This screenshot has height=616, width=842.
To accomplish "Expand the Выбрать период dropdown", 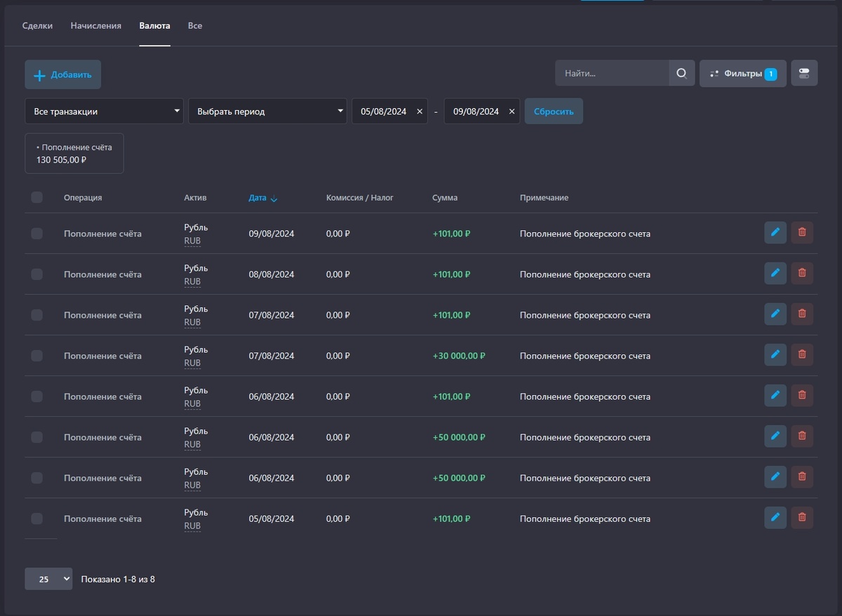I will tap(267, 111).
